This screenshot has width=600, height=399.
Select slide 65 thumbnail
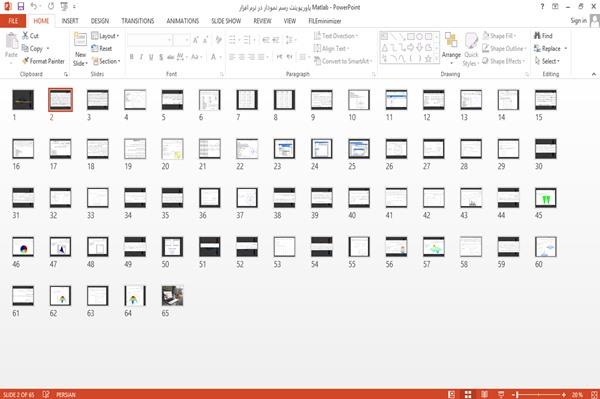point(172,296)
